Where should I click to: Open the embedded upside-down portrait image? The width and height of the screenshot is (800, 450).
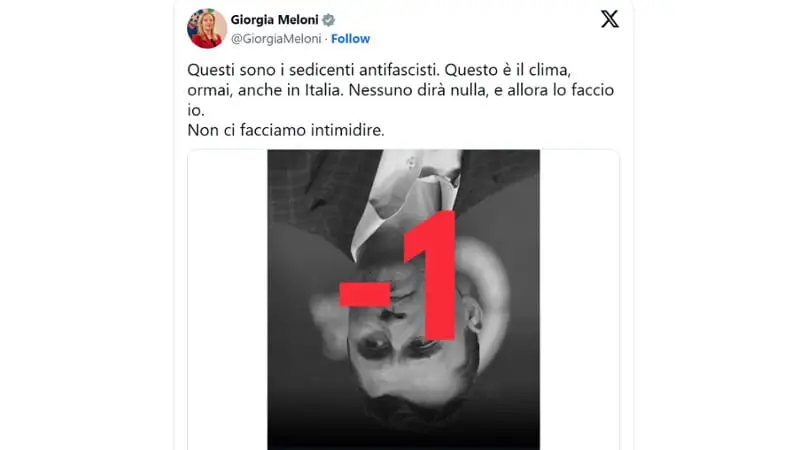[404, 299]
